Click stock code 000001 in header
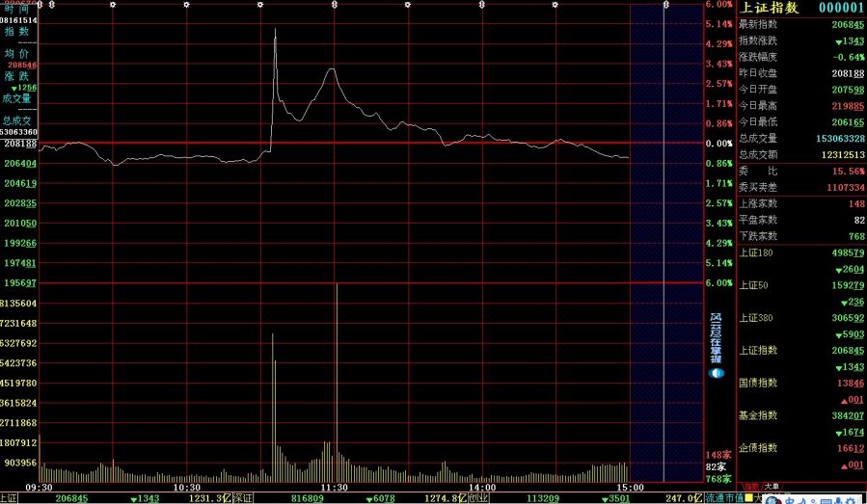Viewport: 867px width, 504px height. [x=841, y=7]
